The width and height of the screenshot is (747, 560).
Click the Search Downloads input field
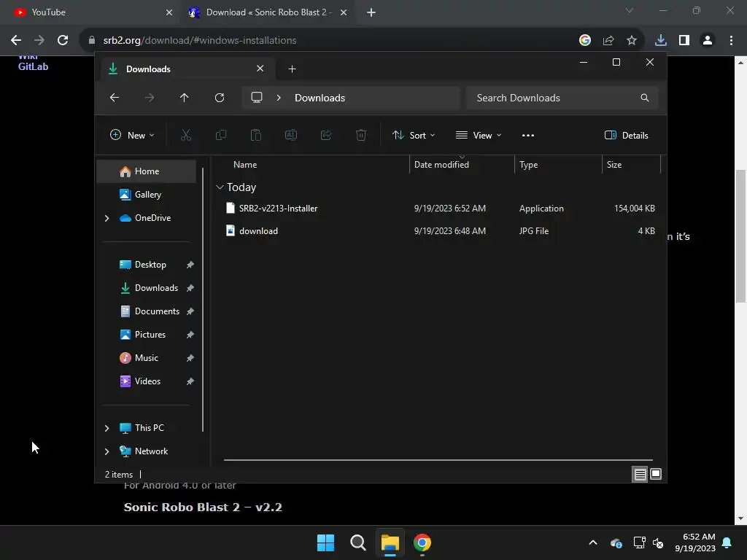(562, 98)
